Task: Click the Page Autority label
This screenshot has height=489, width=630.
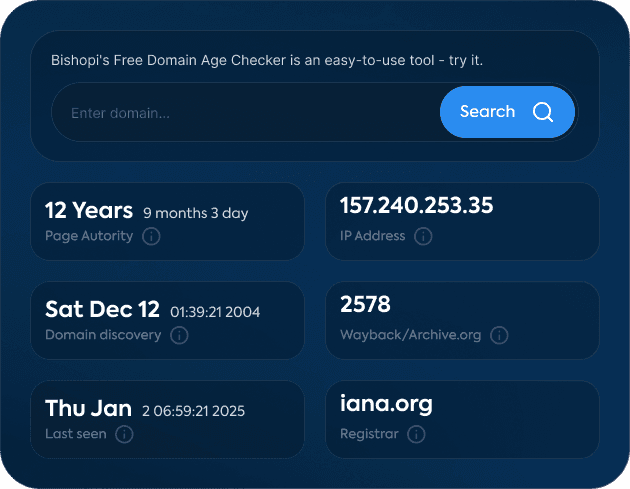Action: pyautogui.click(x=89, y=236)
